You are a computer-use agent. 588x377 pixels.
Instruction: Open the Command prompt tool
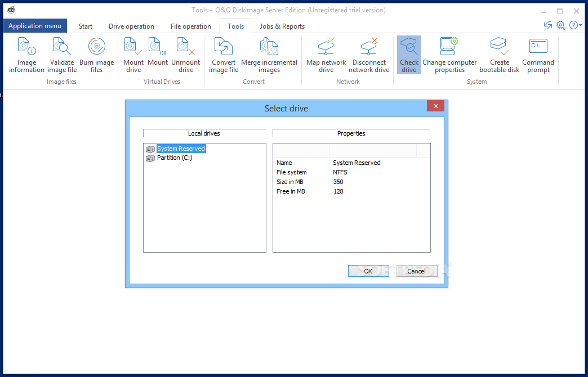[x=538, y=55]
